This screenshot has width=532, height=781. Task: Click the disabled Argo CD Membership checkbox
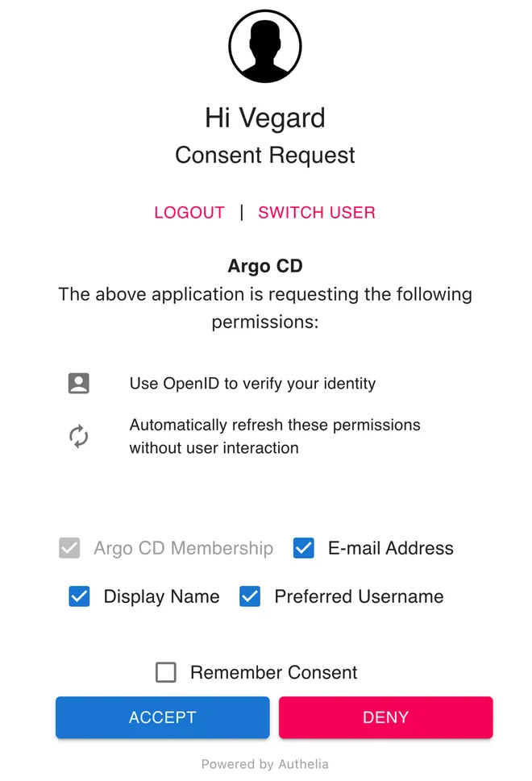(x=69, y=548)
